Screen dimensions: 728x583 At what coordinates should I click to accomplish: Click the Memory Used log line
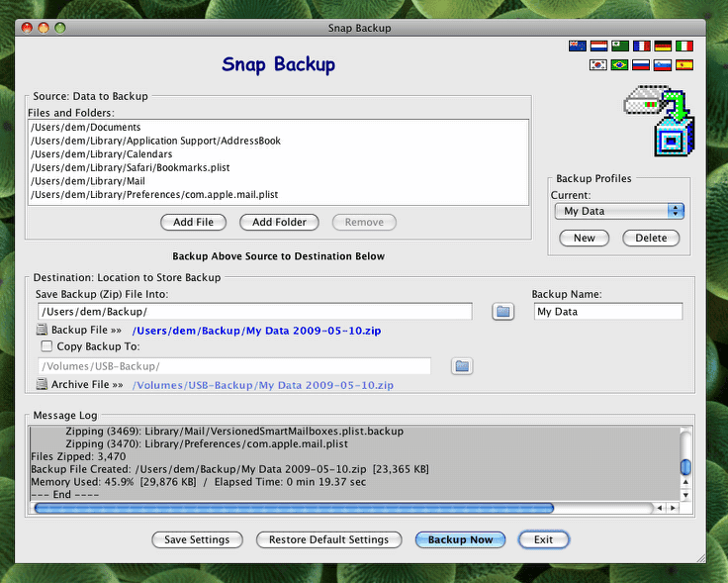click(198, 482)
